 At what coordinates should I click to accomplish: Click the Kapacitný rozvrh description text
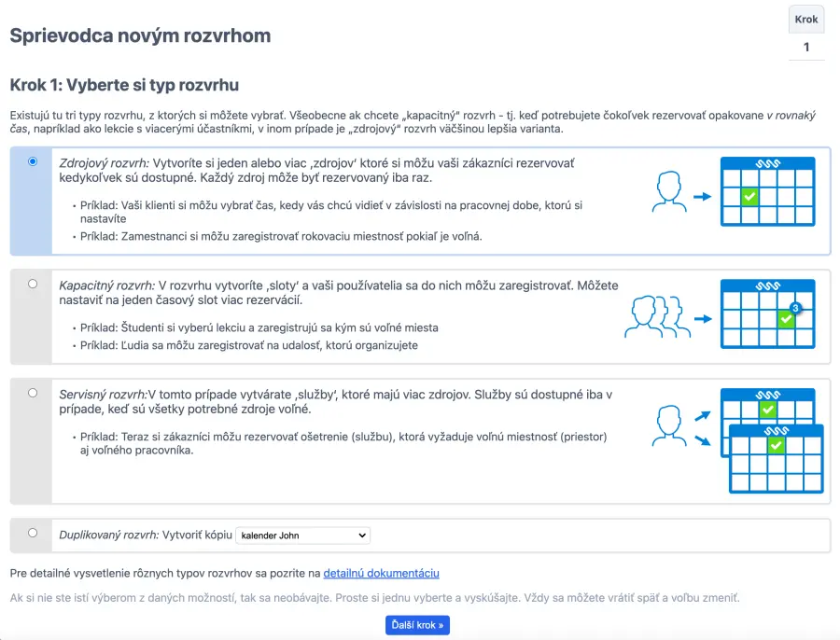(x=336, y=293)
